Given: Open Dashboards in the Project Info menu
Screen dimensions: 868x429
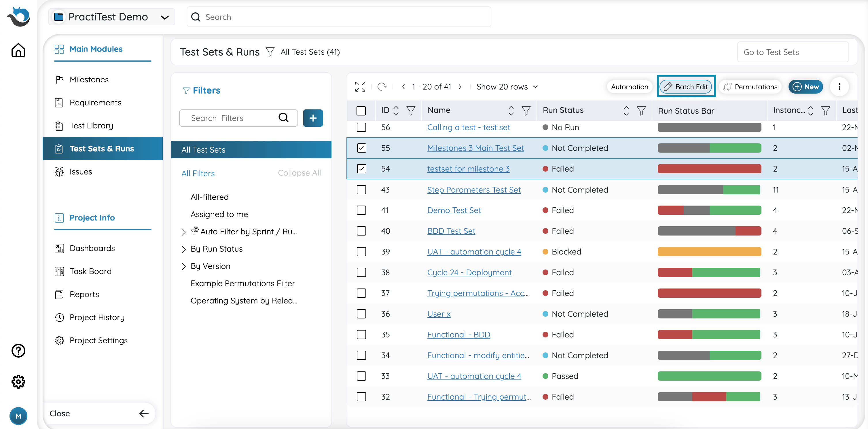Looking at the screenshot, I should (x=92, y=248).
